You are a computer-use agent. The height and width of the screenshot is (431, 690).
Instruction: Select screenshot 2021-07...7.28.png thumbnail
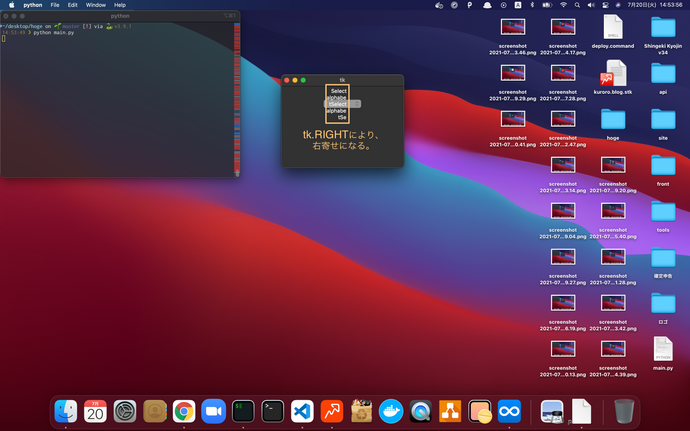[x=563, y=73]
